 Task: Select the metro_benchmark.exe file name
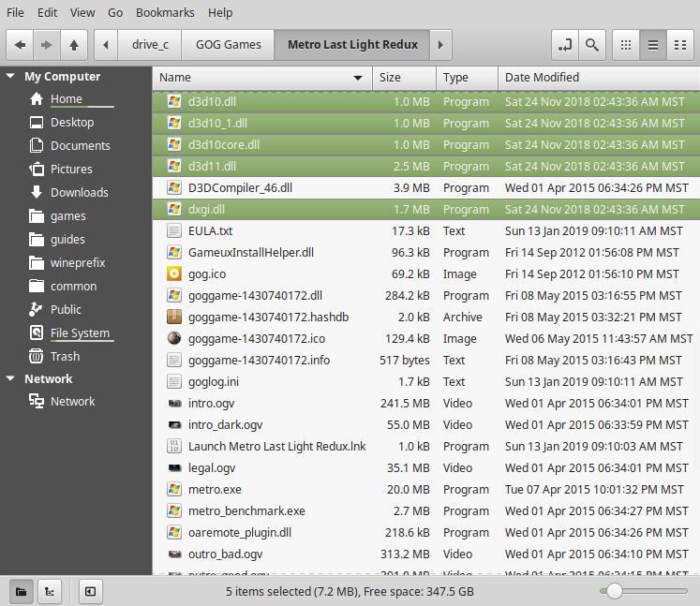pyautogui.click(x=246, y=511)
